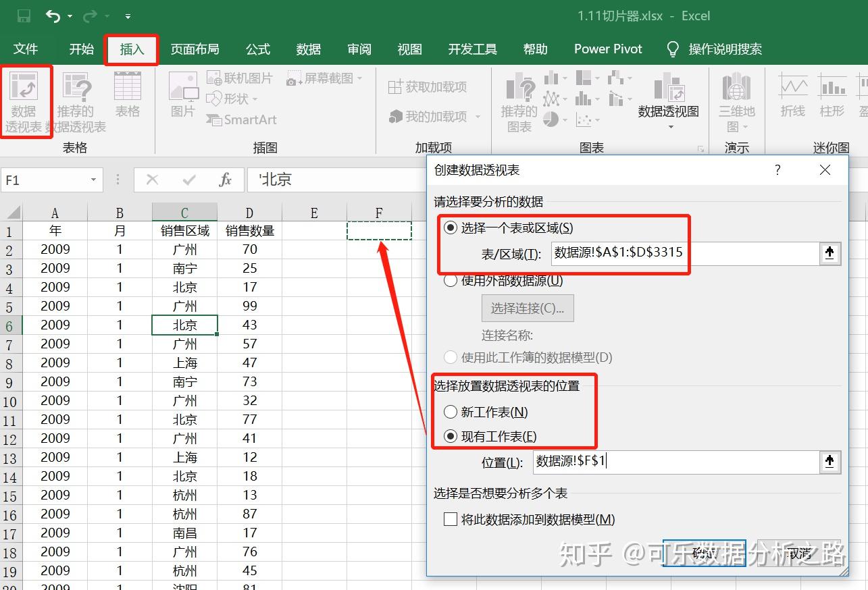Image resolution: width=868 pixels, height=590 pixels.
Task: Click the 位置 input field
Action: click(675, 462)
